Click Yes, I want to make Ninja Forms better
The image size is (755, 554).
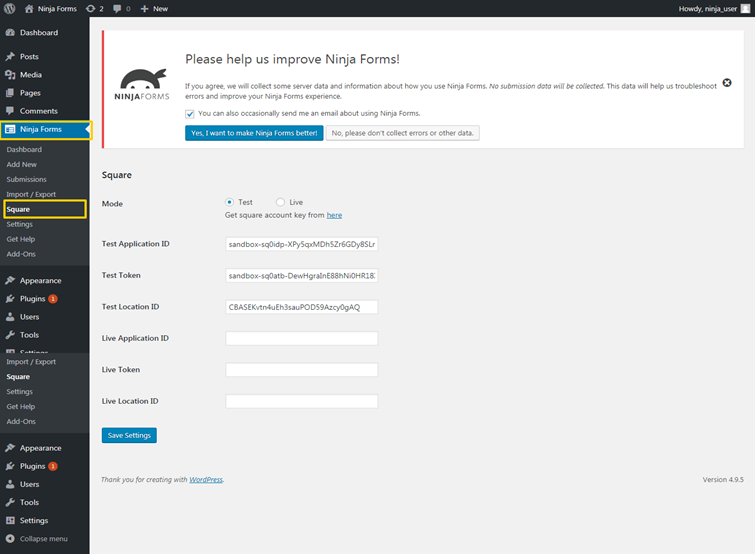[254, 133]
